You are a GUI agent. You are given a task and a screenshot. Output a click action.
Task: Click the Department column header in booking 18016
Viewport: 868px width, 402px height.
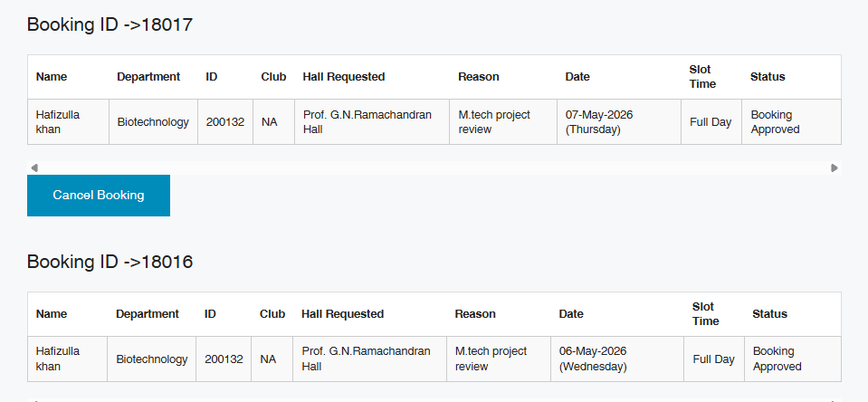[148, 314]
